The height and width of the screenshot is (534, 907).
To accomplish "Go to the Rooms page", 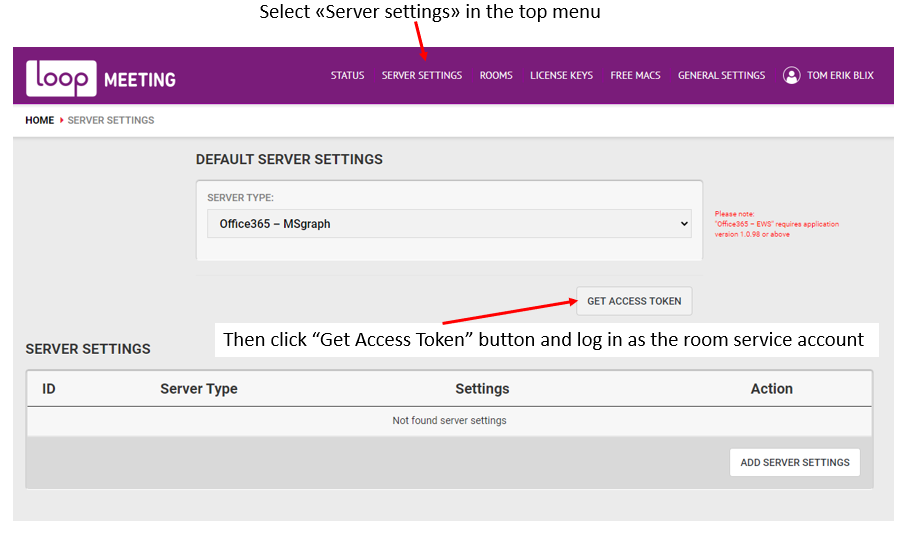I will point(496,75).
